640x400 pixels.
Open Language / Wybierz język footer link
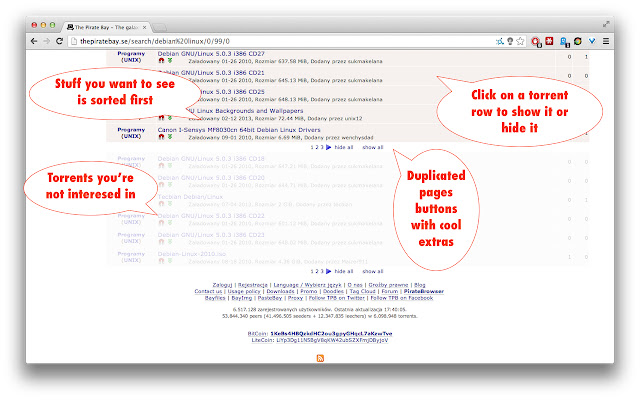(307, 285)
